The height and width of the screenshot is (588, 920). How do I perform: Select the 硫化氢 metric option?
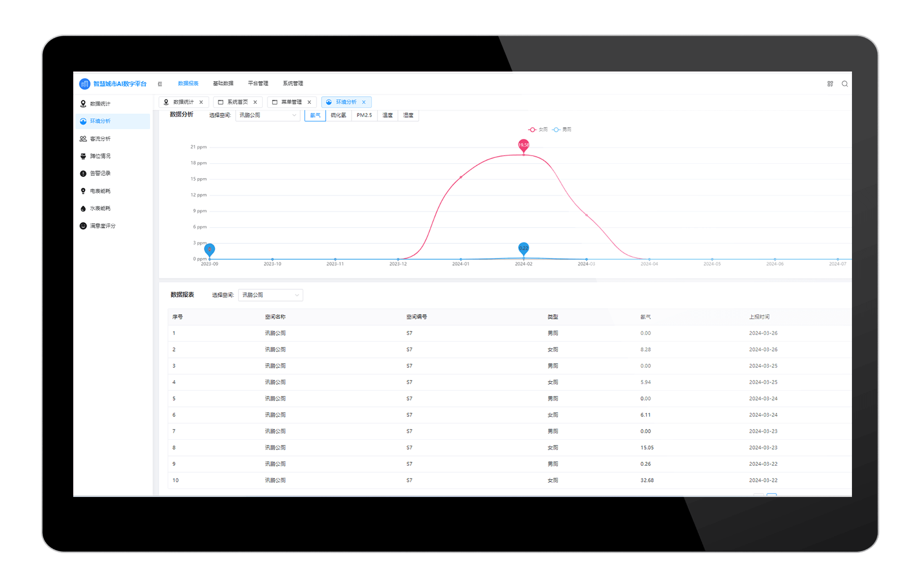click(x=338, y=115)
